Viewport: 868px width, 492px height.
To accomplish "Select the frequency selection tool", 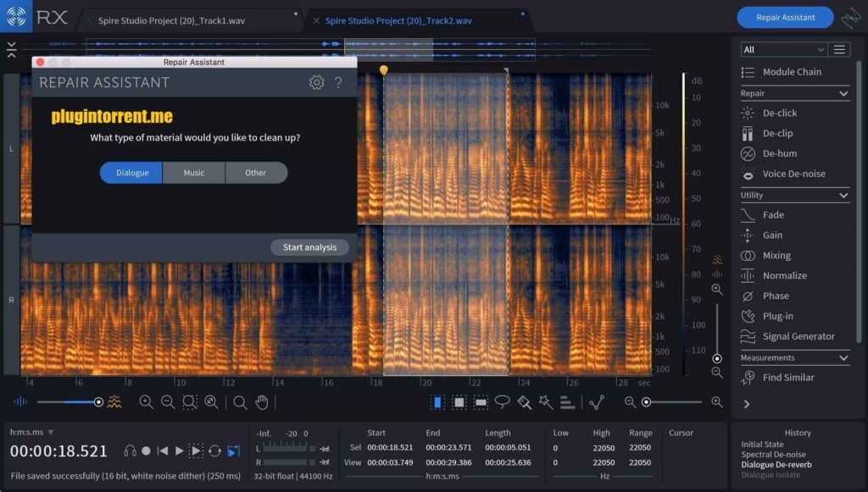I will [481, 402].
